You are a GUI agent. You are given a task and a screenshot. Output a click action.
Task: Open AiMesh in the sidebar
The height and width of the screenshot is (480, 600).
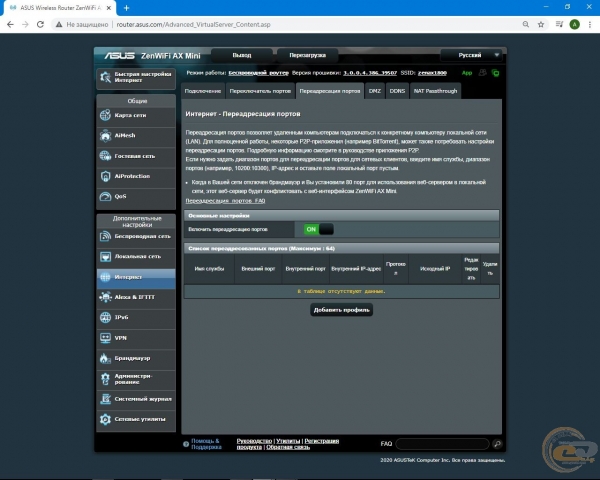(136, 136)
